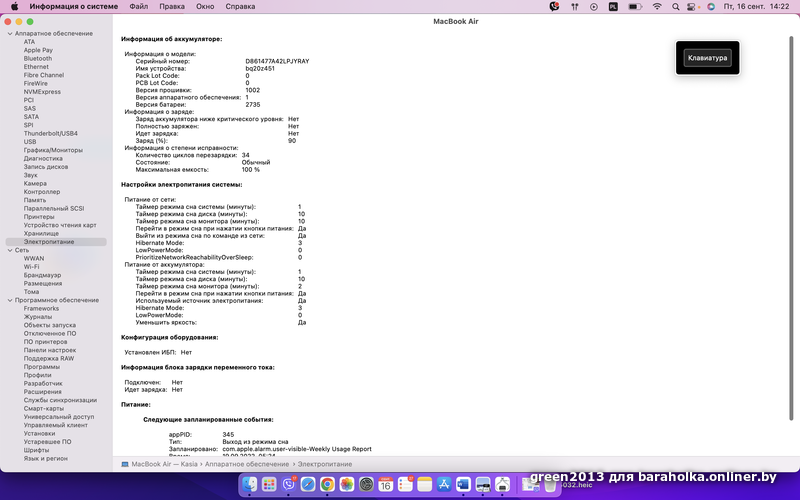800x500 pixels.
Task: Show battery status in the menu bar
Action: click(635, 7)
